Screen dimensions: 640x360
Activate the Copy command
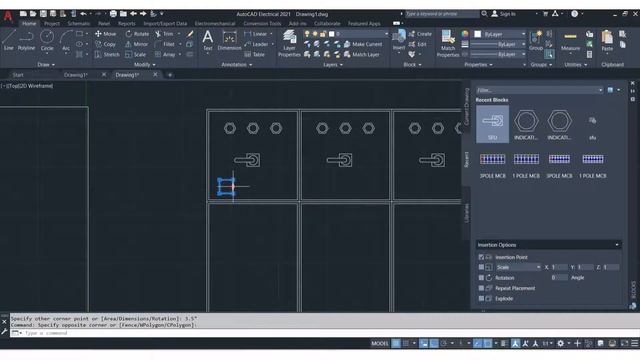(106, 44)
